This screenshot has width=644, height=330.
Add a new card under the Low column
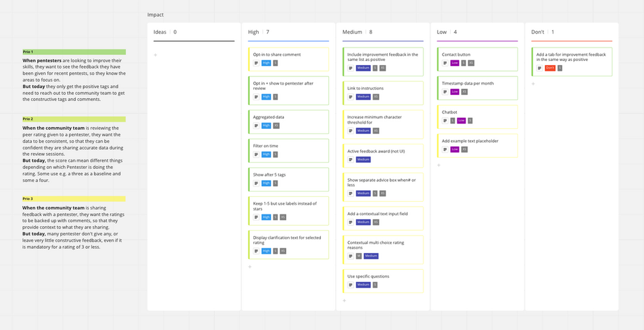(x=438, y=165)
